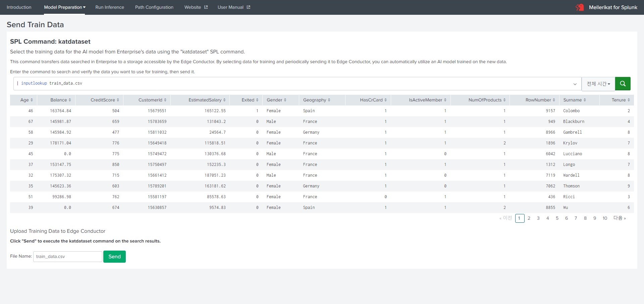Sort by Exited sort icon
Image resolution: width=644 pixels, height=304 pixels.
(257, 100)
